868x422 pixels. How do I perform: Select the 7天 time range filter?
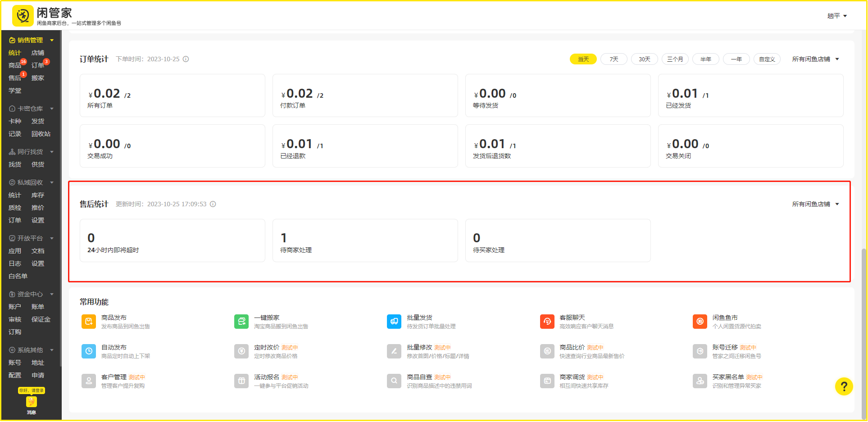click(x=614, y=59)
